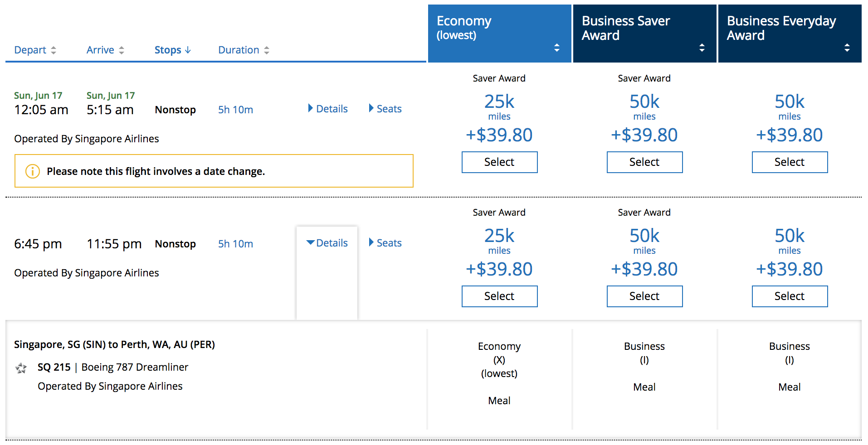Select Business Saver 50k for 6:45 pm flight
This screenshot has height=445, width=868.
pos(644,296)
